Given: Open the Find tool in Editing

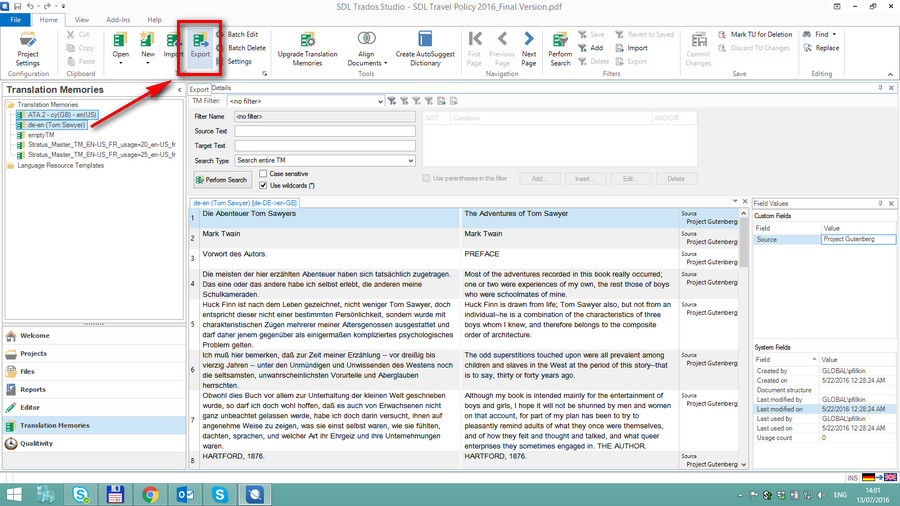Looking at the screenshot, I should click(x=820, y=34).
